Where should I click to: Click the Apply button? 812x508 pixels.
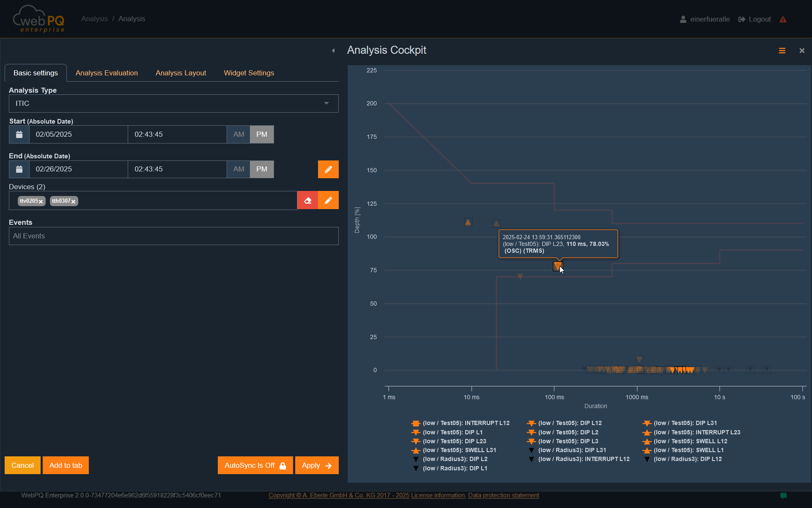pyautogui.click(x=316, y=465)
